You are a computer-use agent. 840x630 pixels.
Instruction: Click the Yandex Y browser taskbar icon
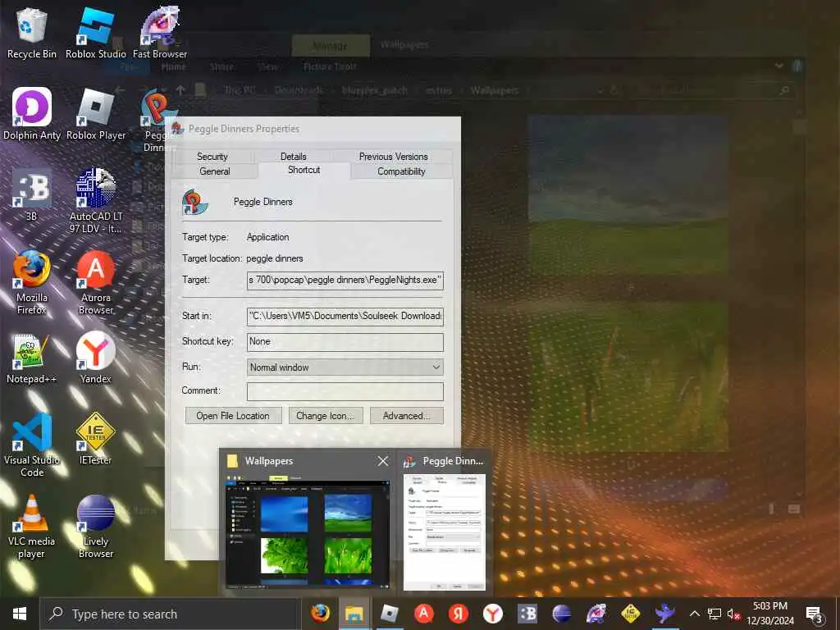(492, 614)
